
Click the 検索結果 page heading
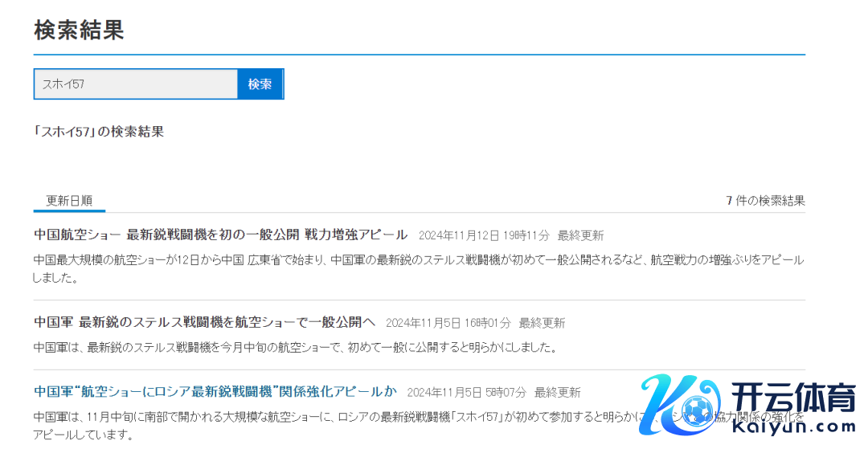pyautogui.click(x=79, y=31)
